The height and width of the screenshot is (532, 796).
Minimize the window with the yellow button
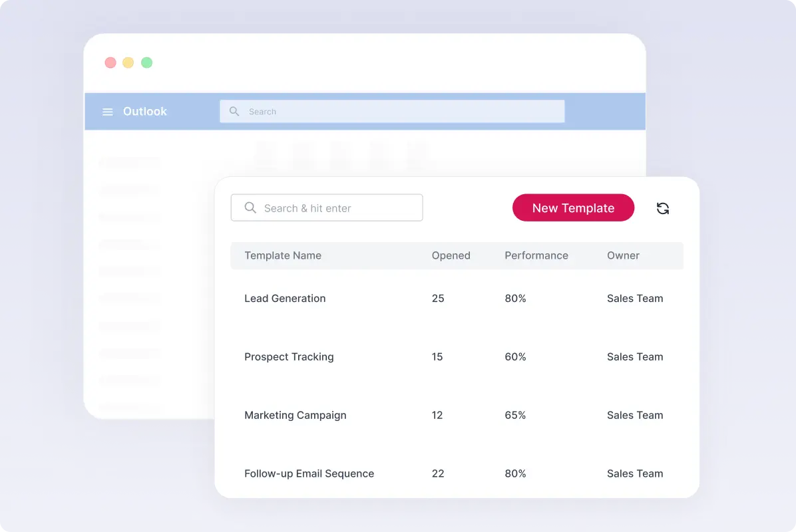point(128,63)
